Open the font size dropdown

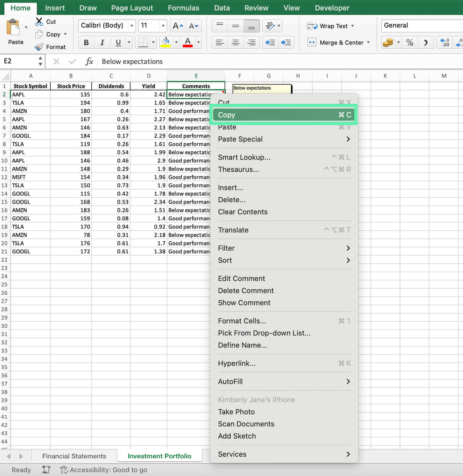(x=163, y=26)
